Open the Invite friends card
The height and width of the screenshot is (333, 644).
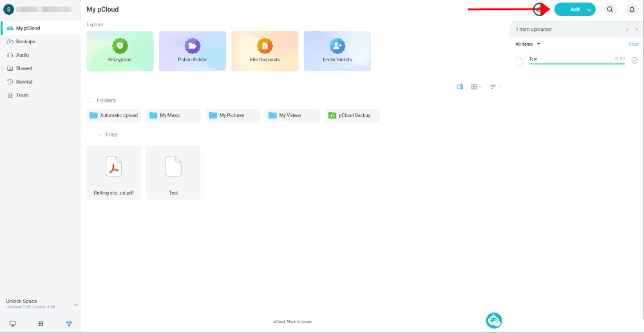click(337, 51)
